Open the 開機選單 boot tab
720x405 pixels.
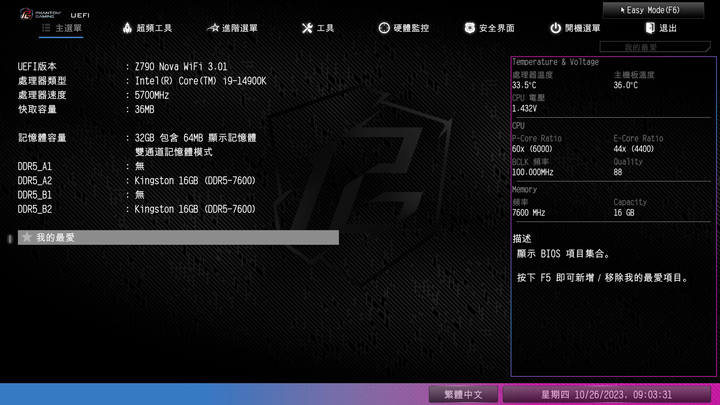coord(575,28)
